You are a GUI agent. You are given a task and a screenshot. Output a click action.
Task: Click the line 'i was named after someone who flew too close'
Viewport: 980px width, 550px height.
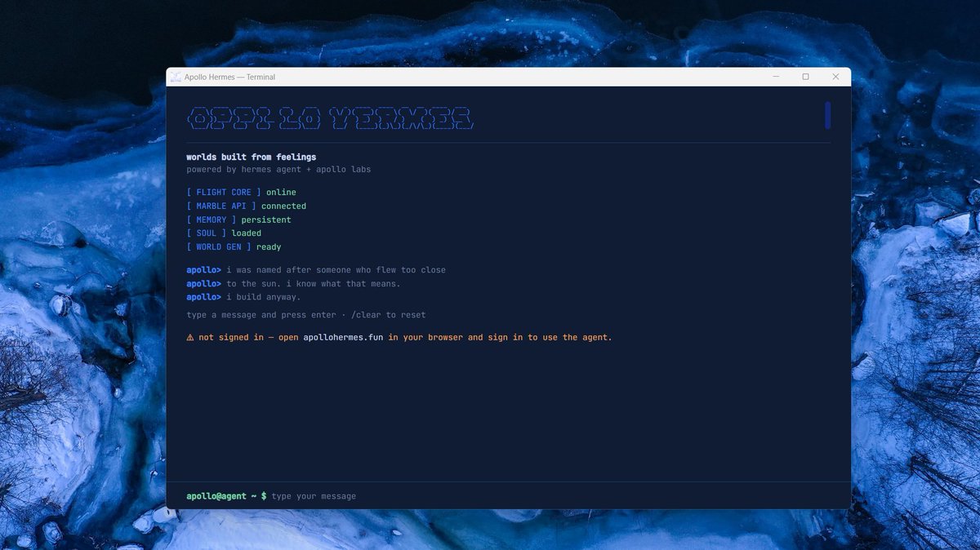336,270
